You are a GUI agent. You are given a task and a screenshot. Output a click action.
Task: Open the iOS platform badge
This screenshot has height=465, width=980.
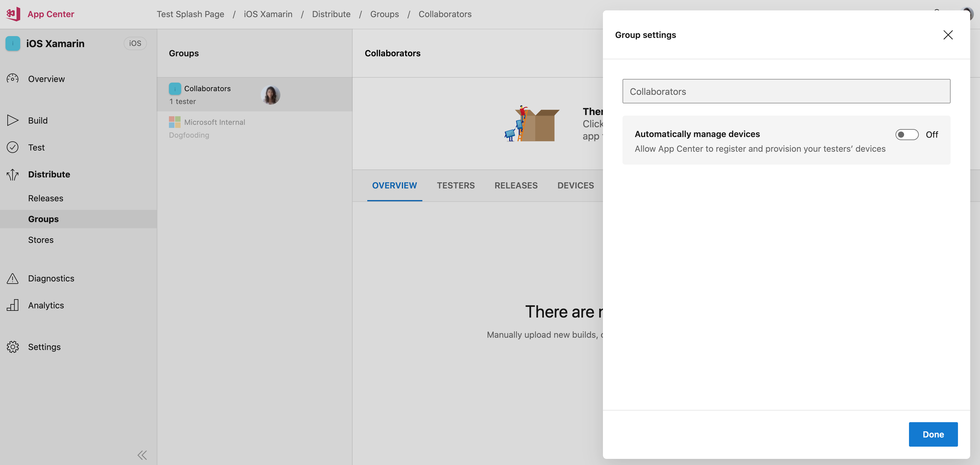pos(135,43)
